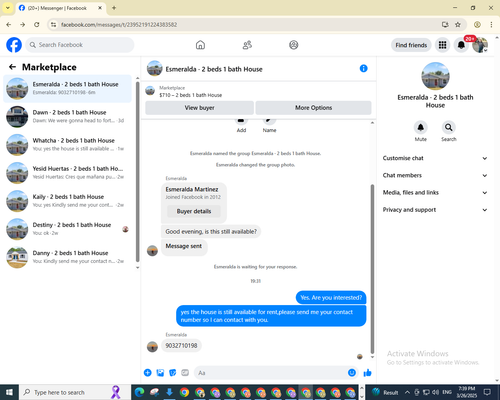
Task: Click the browser back arrow
Action: [x=9, y=24]
